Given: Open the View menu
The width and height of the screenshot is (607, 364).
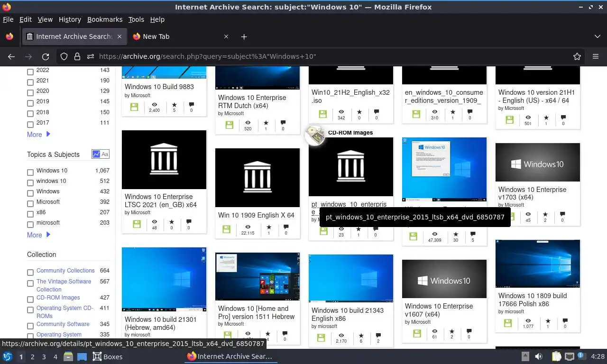Looking at the screenshot, I should (45, 19).
